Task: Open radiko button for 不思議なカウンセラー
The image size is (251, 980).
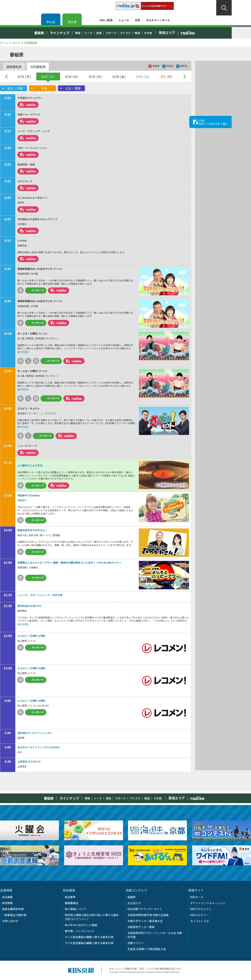Action: point(28,105)
